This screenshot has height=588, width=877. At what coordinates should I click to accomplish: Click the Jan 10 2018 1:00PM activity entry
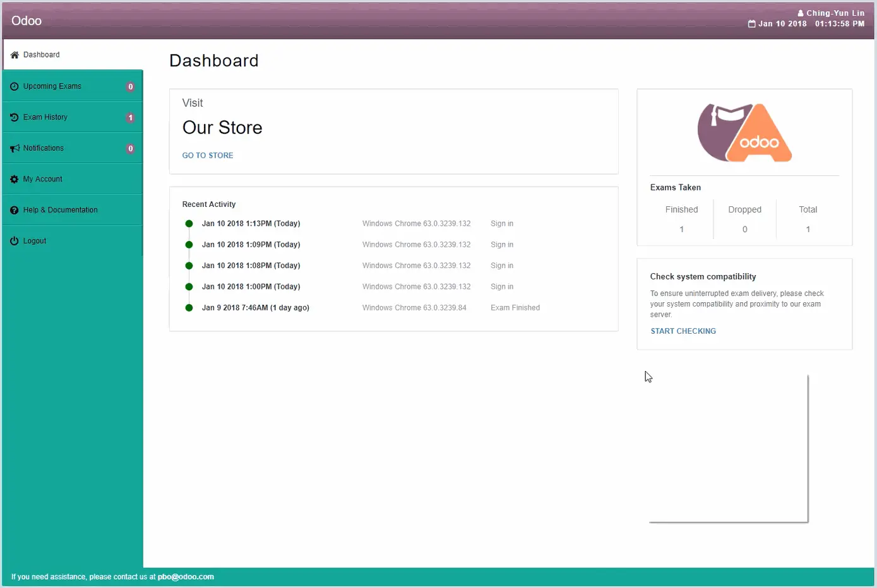point(251,286)
